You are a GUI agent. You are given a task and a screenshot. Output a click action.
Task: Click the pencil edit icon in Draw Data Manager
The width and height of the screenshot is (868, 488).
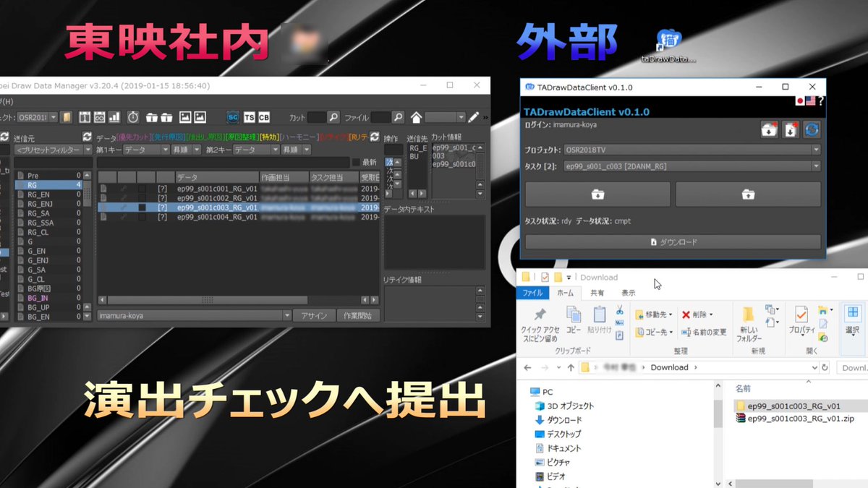coord(474,117)
